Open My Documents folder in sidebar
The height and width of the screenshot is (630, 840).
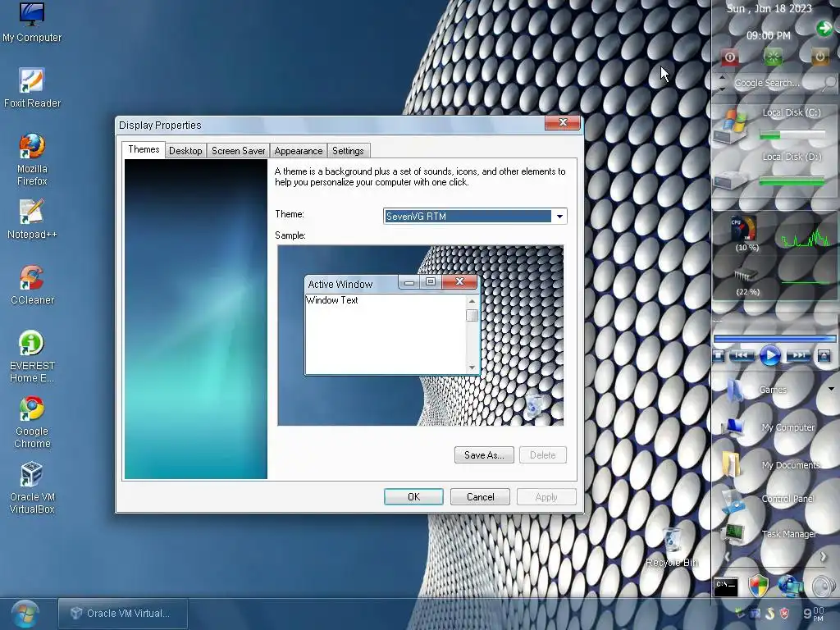click(x=771, y=465)
